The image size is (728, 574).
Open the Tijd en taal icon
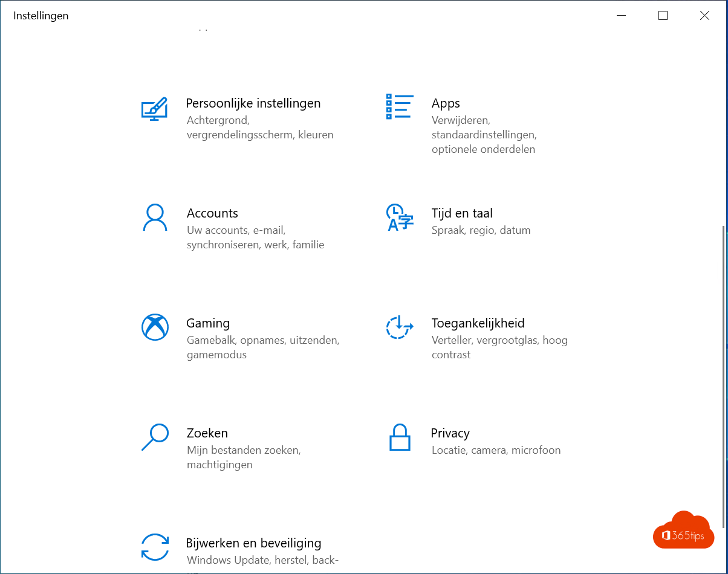pyautogui.click(x=400, y=218)
